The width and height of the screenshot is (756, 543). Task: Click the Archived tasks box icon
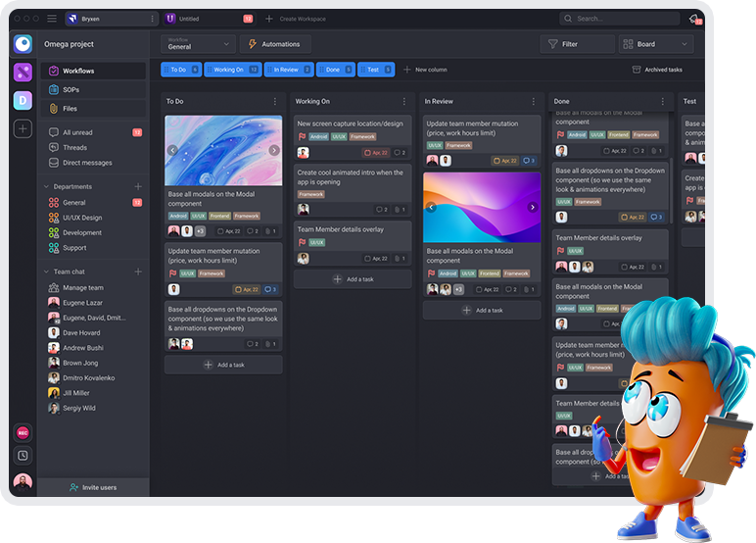tap(636, 70)
